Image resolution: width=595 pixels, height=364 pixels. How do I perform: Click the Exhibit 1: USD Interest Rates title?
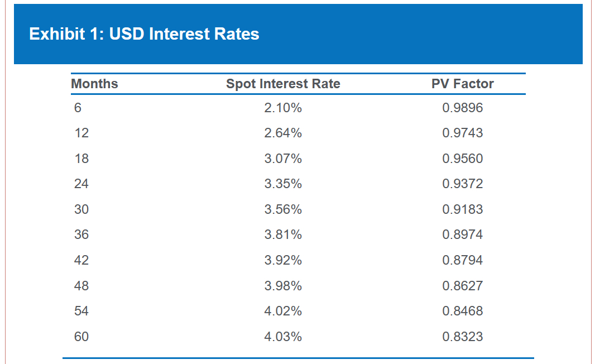pos(144,34)
